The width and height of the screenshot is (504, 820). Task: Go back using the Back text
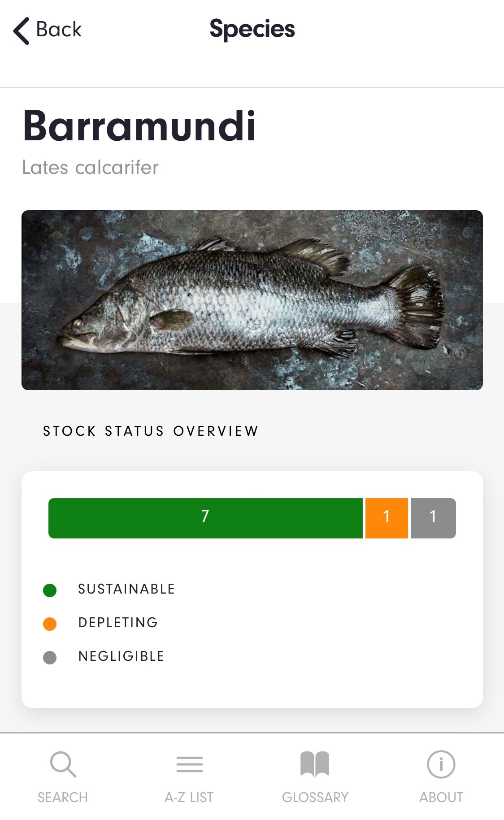pyautogui.click(x=59, y=30)
